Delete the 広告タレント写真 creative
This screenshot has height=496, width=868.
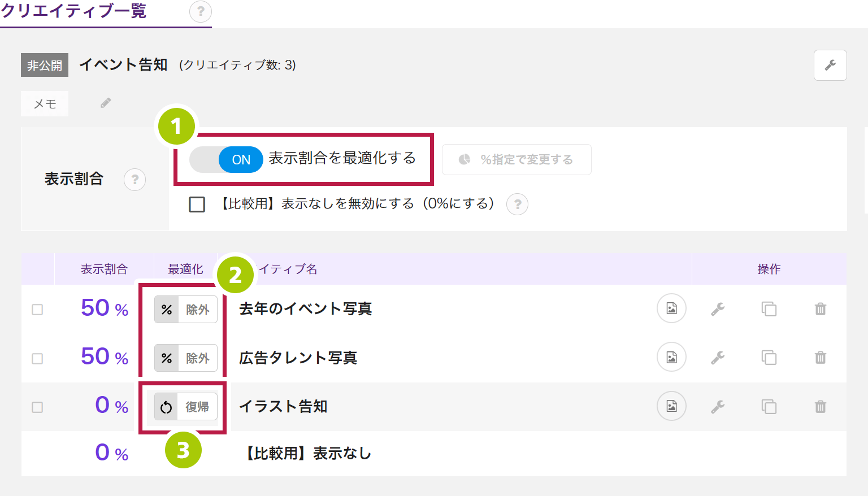click(x=820, y=358)
